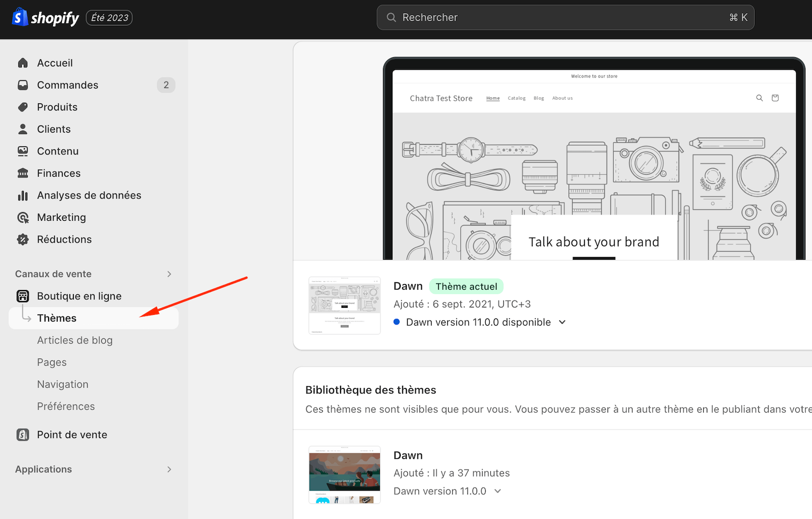Click the Shopify logo icon
The height and width of the screenshot is (519, 812).
coord(20,17)
